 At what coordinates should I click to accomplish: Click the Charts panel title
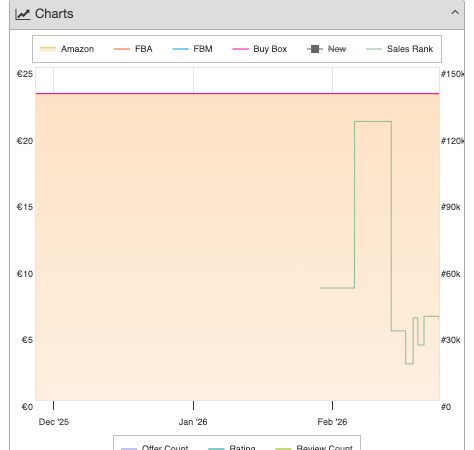[54, 14]
